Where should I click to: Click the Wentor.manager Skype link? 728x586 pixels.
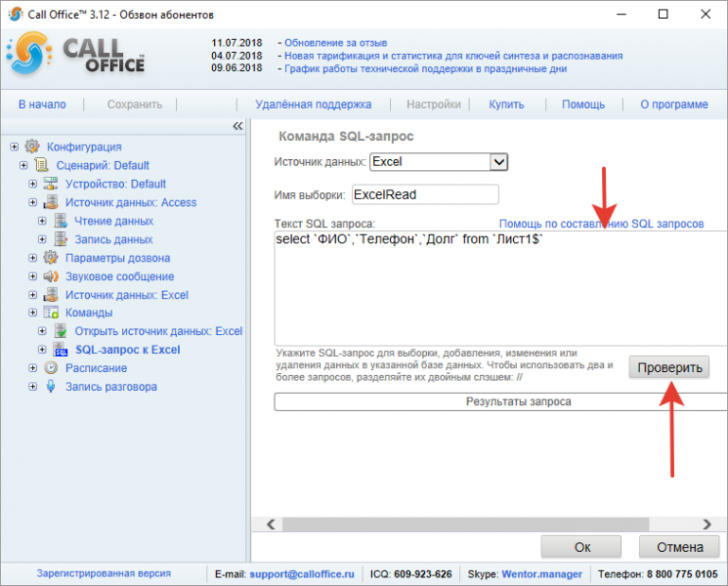tap(541, 574)
